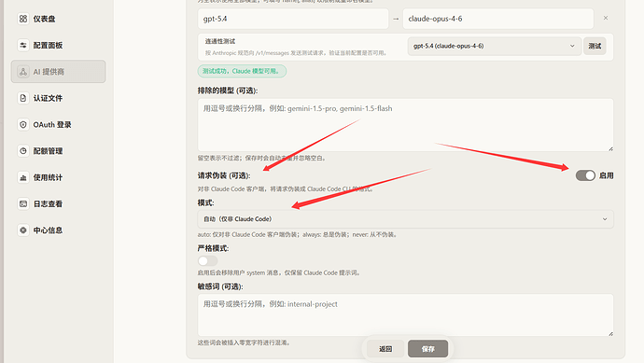Navigate to OAuth 登录

coord(58,124)
